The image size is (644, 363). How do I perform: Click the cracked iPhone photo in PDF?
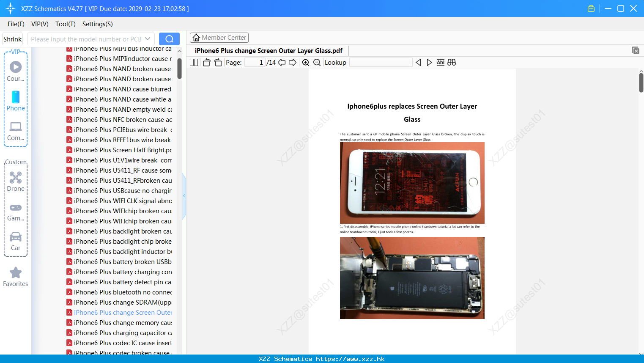pos(412,183)
